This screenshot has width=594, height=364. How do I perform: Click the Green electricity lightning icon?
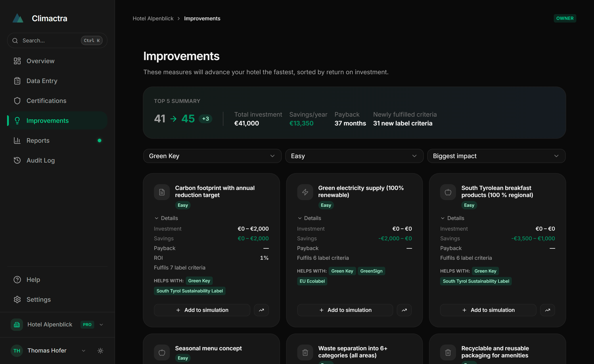click(305, 192)
